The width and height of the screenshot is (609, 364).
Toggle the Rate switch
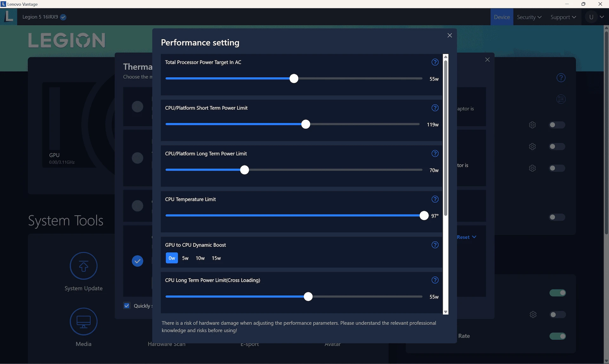coord(558,336)
